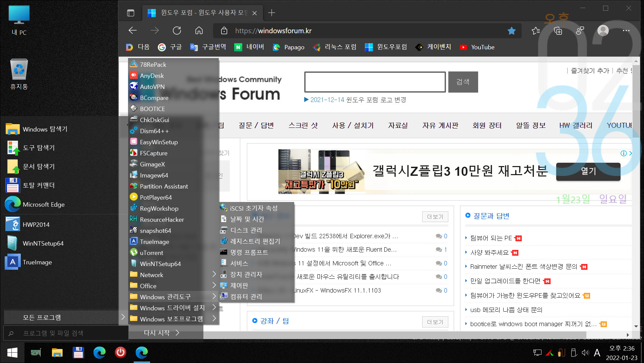Open iSCSI 초기자 속성 menu entry
This screenshot has height=363, width=644.
click(x=257, y=208)
